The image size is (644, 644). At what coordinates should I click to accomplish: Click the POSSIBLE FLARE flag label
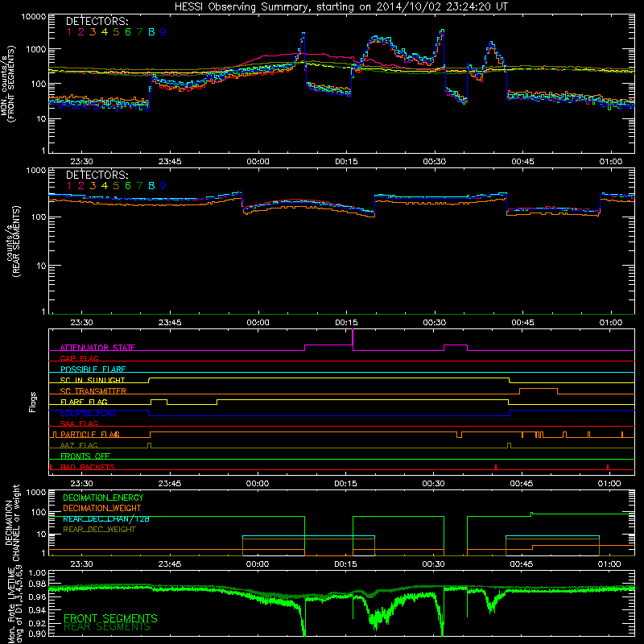click(93, 369)
